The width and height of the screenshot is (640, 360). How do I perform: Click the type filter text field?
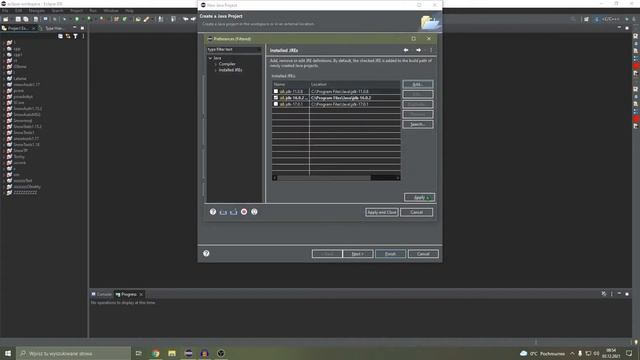(234, 49)
